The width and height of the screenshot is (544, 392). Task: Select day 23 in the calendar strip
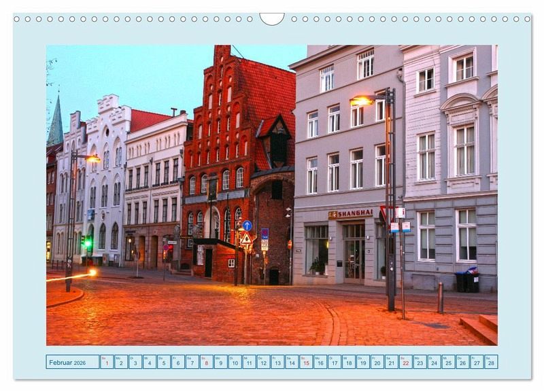pyautogui.click(x=420, y=361)
